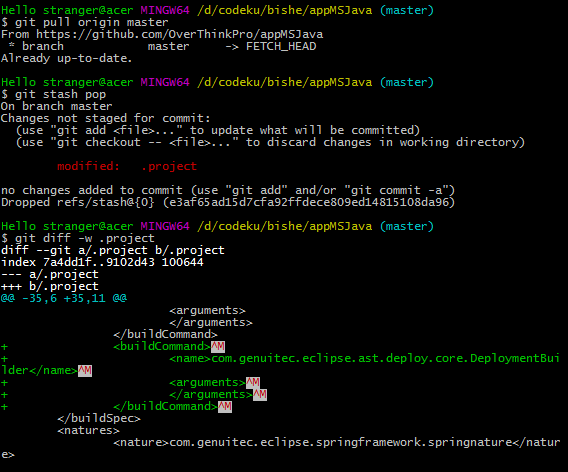
Task: Click the white '<arguments>' context line
Action: [x=207, y=310]
